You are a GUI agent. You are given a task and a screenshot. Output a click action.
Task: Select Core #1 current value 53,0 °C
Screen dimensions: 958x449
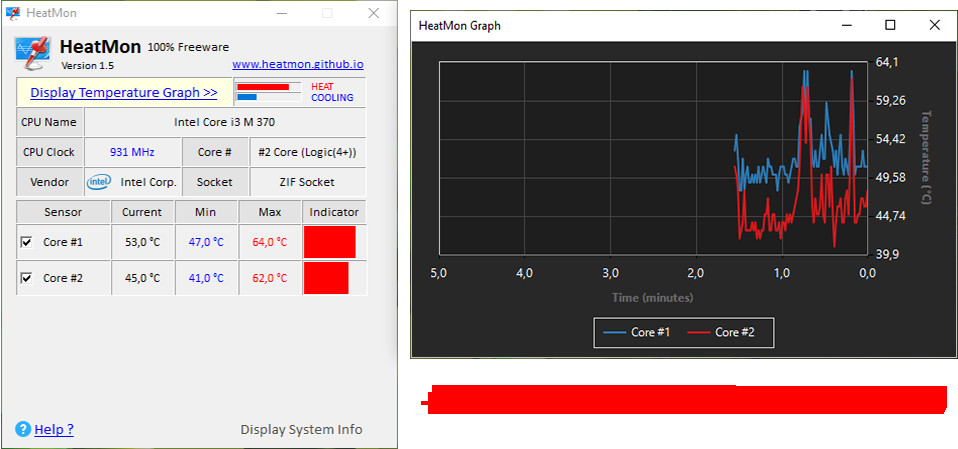tap(142, 243)
